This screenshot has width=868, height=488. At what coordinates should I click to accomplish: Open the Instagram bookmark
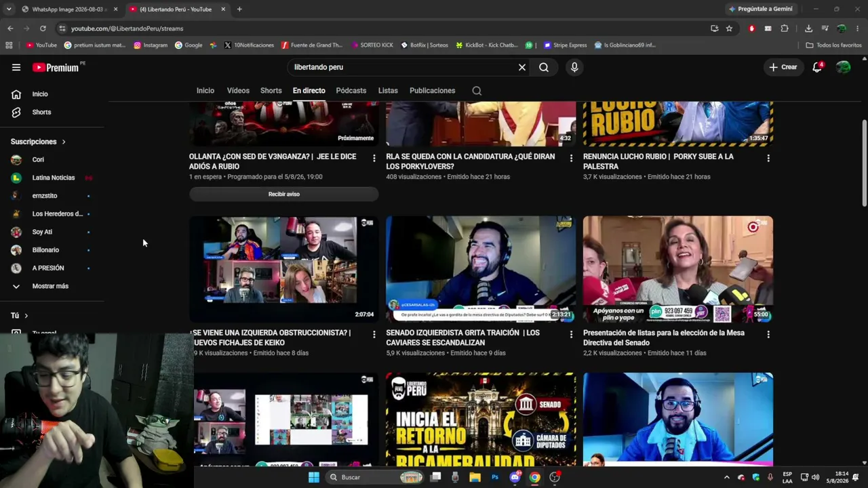(x=151, y=45)
